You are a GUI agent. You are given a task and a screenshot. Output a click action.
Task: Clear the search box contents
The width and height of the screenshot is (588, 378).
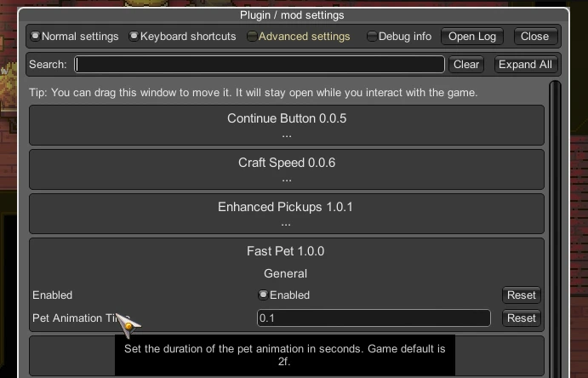[466, 65]
